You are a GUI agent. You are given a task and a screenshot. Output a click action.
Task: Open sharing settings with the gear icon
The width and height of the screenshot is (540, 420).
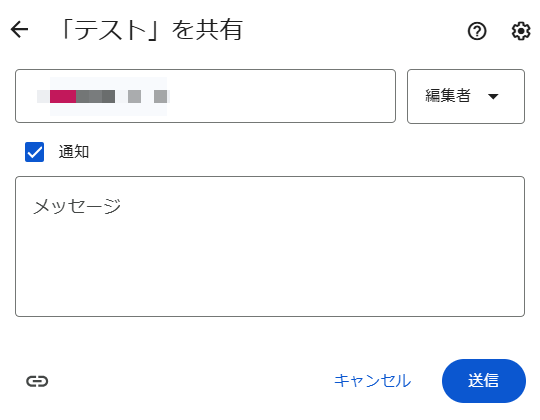tap(521, 31)
